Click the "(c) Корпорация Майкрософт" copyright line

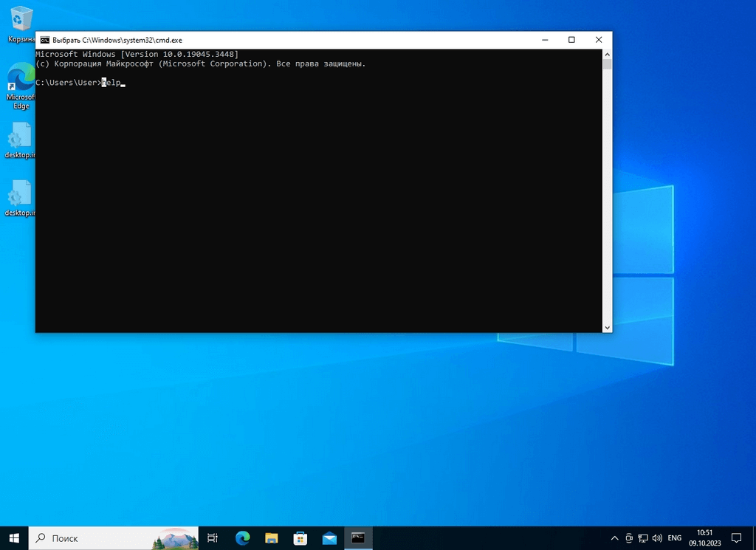(201, 63)
